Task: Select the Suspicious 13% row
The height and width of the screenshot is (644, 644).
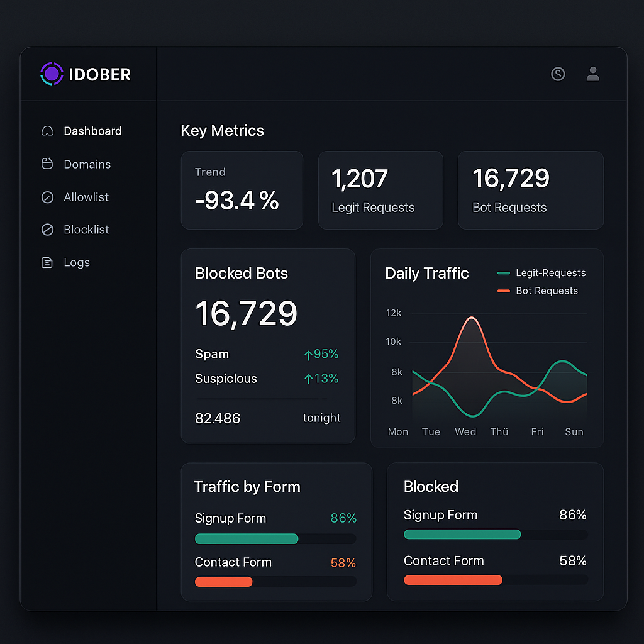Action: tap(267, 379)
